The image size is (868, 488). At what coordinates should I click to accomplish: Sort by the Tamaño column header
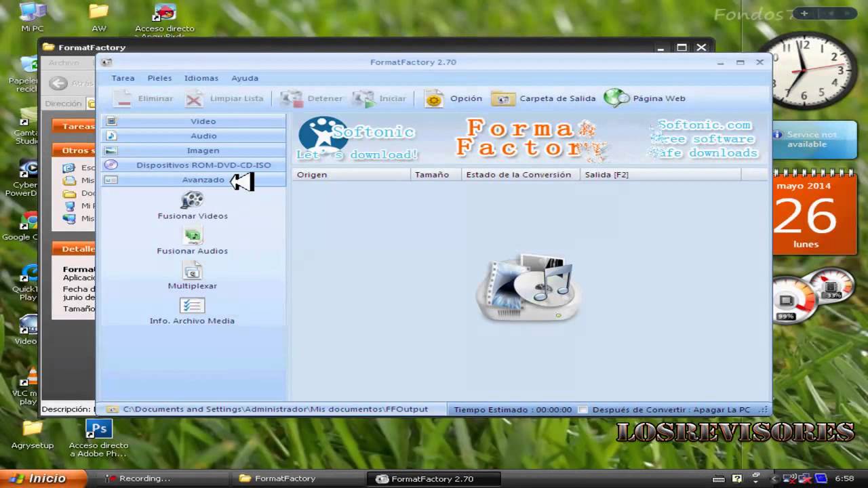tap(436, 174)
